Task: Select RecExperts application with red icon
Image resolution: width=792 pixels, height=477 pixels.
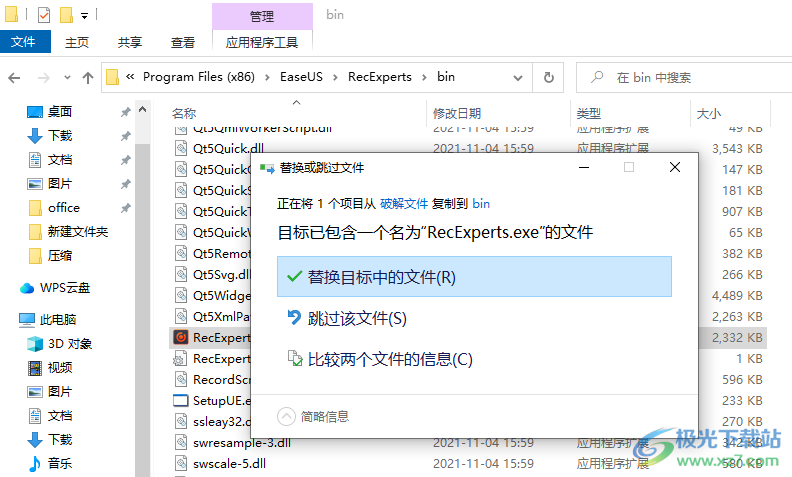Action: (x=181, y=337)
